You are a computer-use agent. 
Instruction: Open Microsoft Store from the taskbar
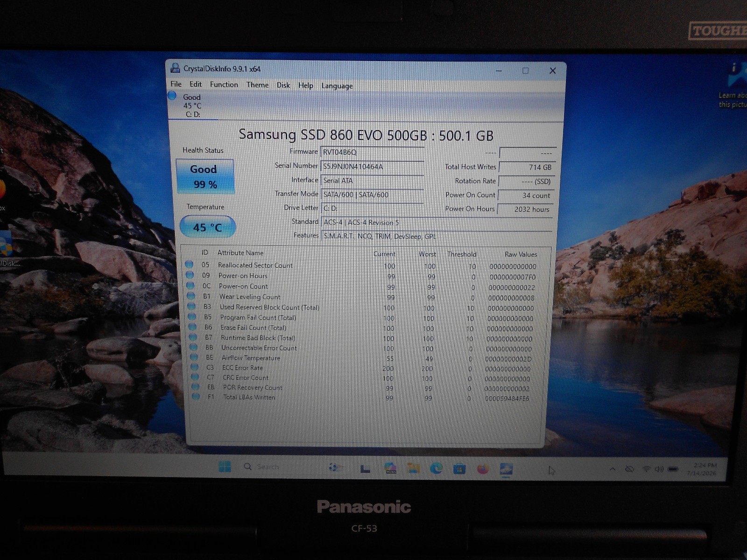[459, 468]
